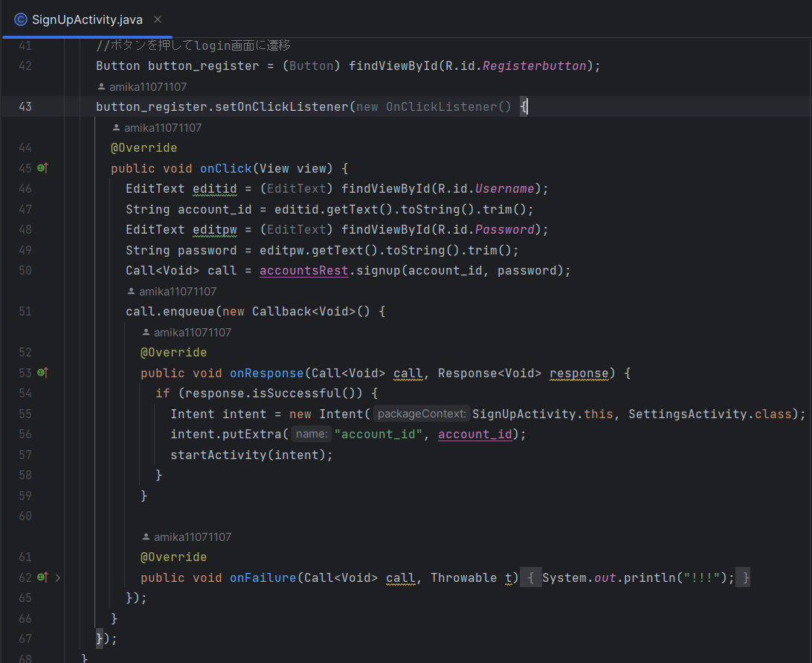Click the author person icon above line 51
Viewport: 812px width, 663px height.
coord(132,292)
